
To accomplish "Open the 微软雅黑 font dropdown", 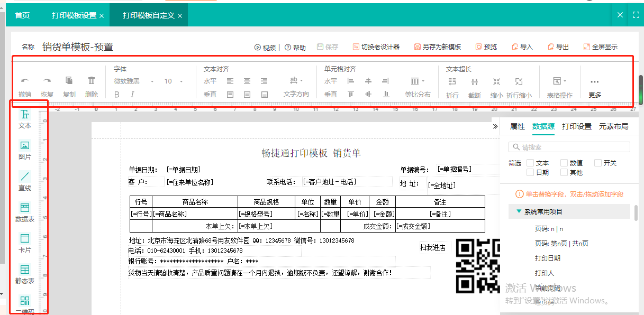I will [x=133, y=81].
